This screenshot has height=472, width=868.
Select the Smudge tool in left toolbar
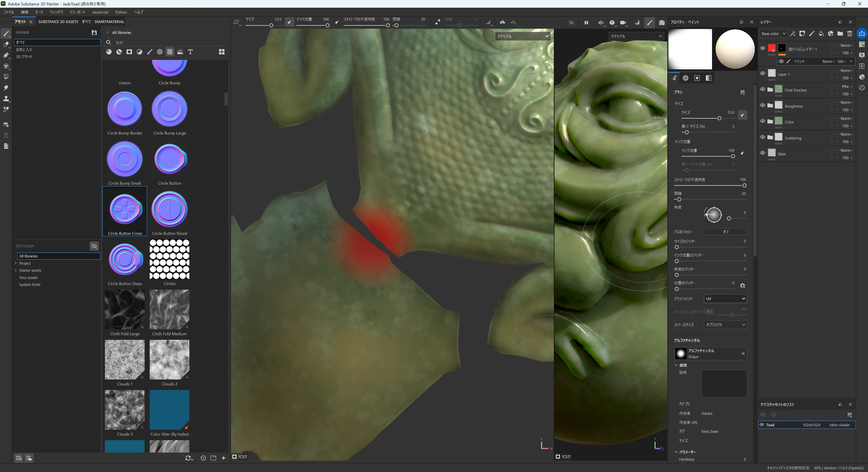(x=6, y=87)
